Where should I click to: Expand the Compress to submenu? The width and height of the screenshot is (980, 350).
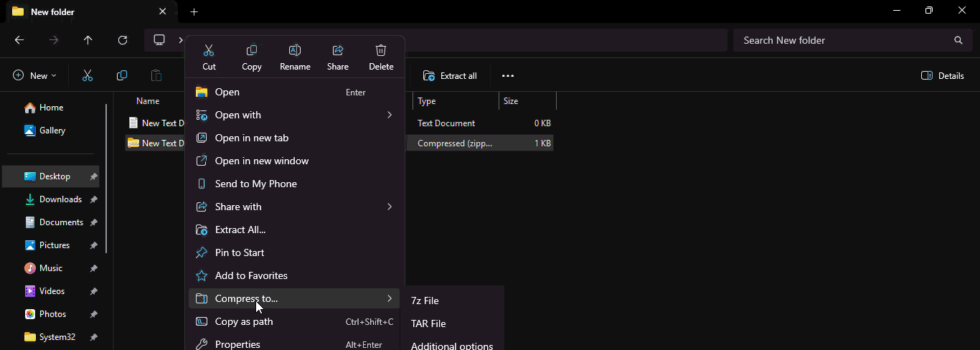coord(390,298)
